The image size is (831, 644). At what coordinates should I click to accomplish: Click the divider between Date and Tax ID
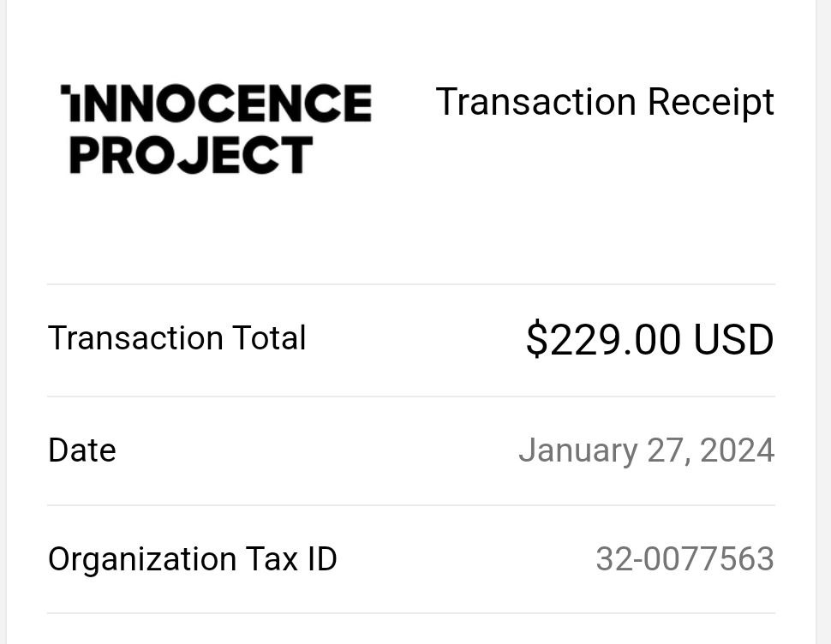(x=411, y=505)
